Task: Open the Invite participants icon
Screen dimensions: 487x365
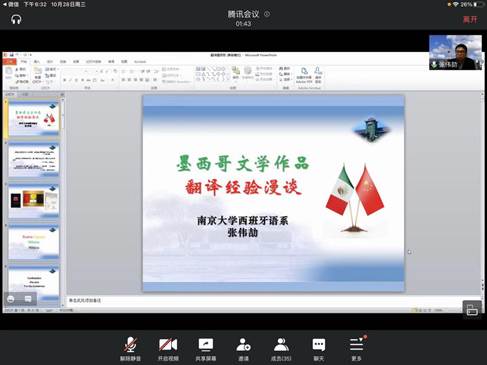Action: 243,349
